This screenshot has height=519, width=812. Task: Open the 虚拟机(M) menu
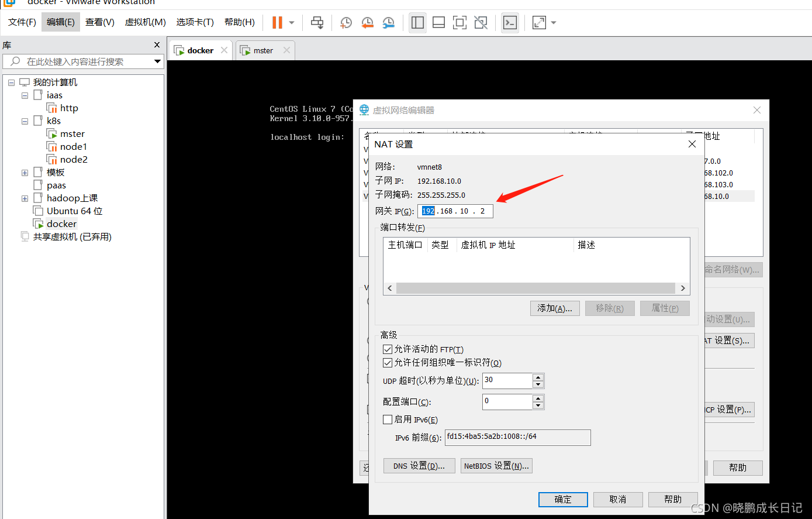point(146,22)
